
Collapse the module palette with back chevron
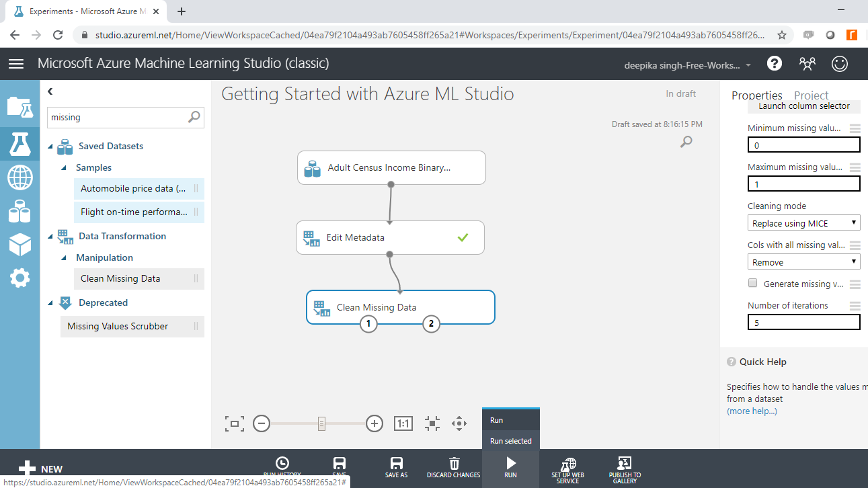pyautogui.click(x=50, y=91)
